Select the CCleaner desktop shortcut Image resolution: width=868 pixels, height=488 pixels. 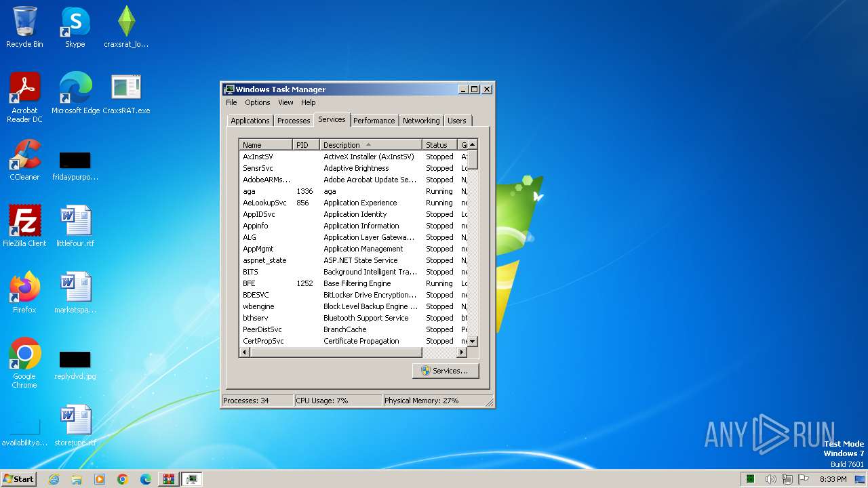24,160
